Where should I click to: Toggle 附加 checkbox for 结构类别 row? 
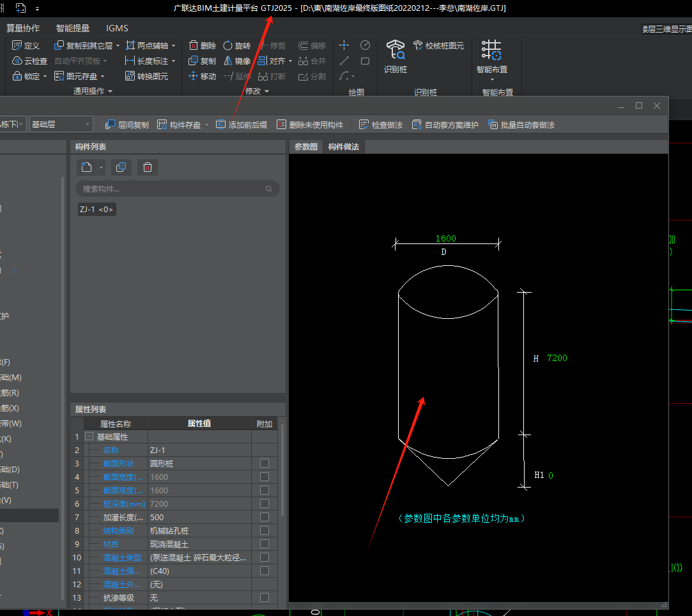click(265, 530)
